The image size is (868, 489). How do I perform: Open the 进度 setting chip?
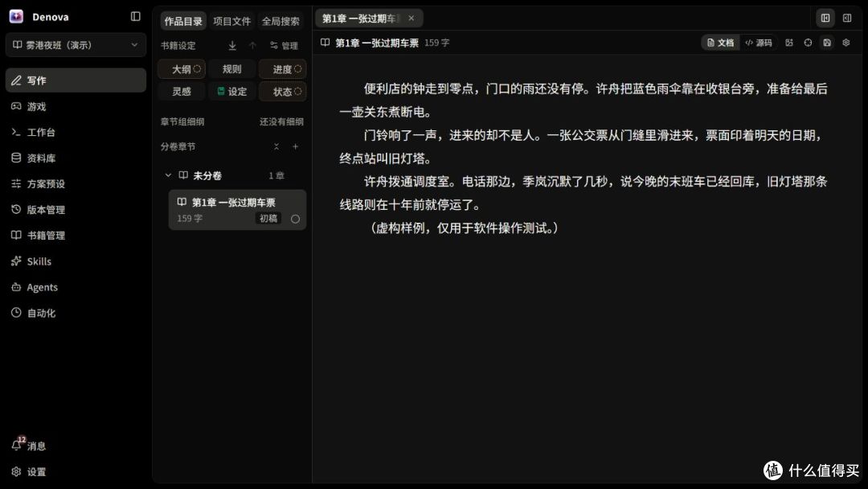(x=282, y=68)
